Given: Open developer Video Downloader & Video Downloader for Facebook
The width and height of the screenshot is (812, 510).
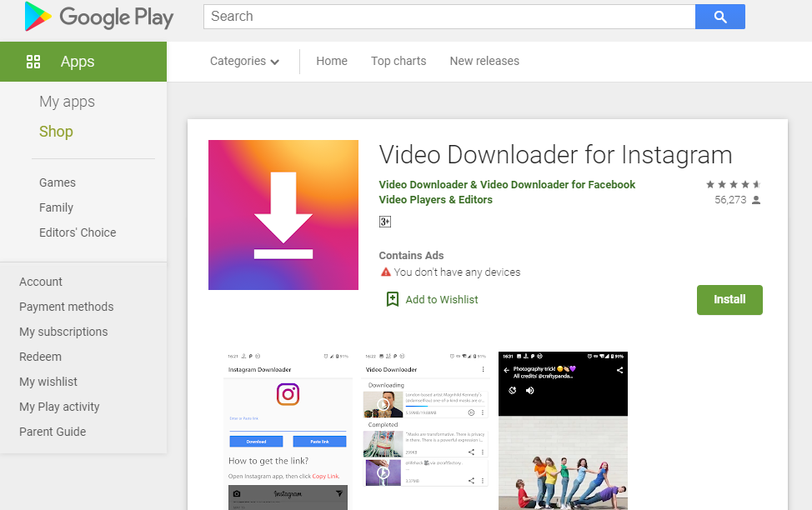Looking at the screenshot, I should [x=507, y=185].
